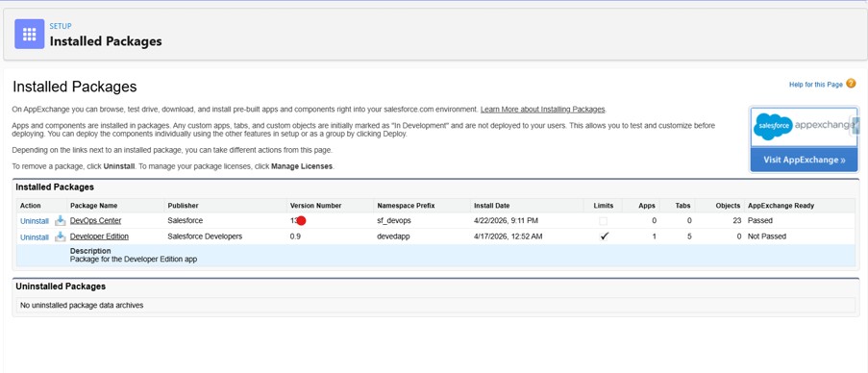Select the sf_devops namespace prefix cell

(393, 221)
